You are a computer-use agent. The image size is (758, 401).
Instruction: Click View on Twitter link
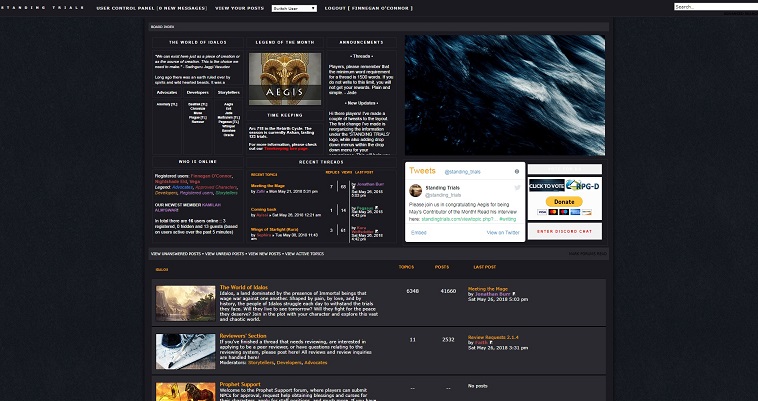[503, 233]
